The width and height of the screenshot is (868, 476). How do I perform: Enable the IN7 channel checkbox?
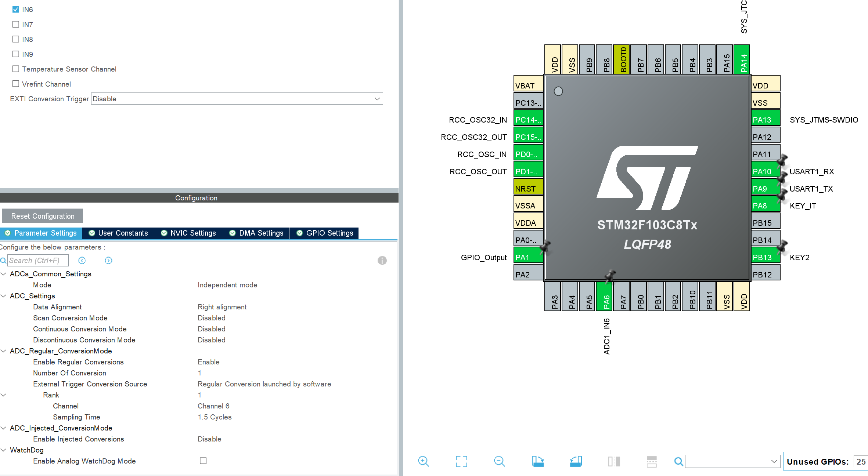click(x=16, y=24)
